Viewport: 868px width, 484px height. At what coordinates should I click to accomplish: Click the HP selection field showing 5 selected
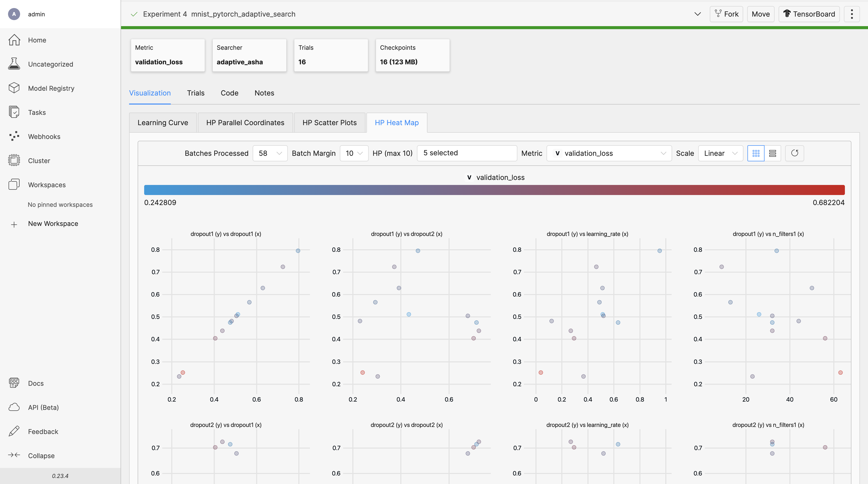467,153
